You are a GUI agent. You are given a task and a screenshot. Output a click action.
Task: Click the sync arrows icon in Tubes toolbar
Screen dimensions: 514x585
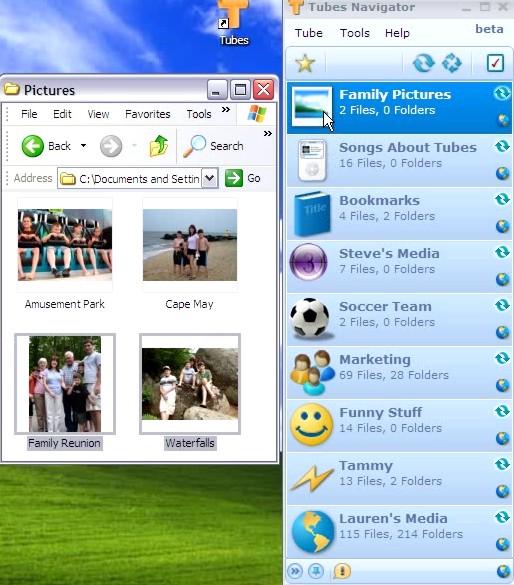pos(423,63)
